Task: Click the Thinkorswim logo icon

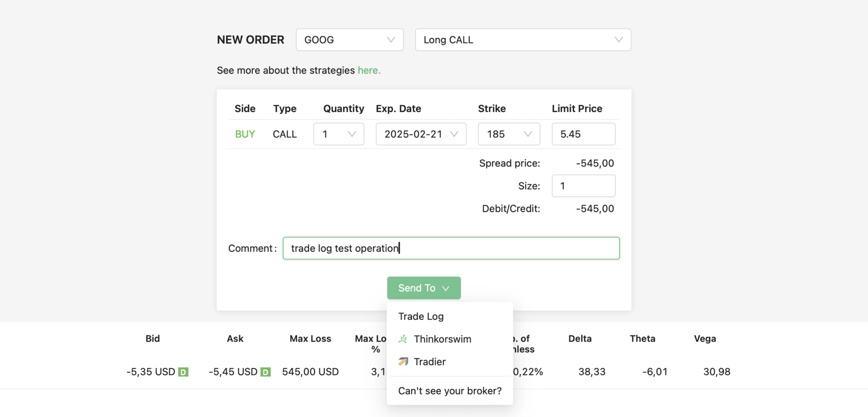Action: (x=403, y=339)
